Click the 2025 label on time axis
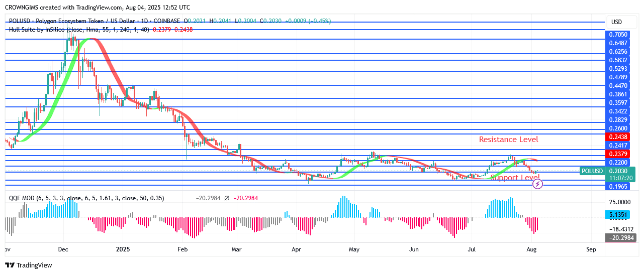This screenshot has width=644, height=274. [x=123, y=249]
